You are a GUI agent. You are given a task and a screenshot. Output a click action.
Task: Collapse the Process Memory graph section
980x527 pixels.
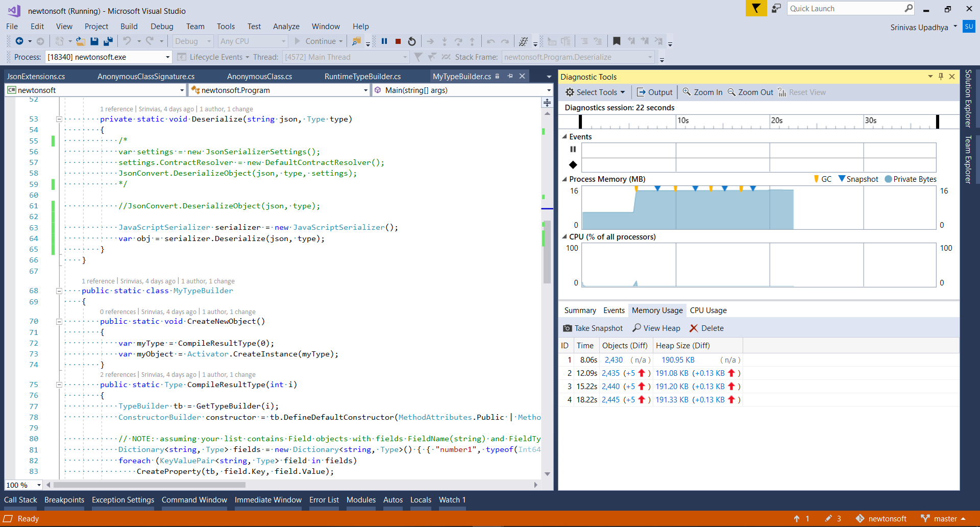(565, 179)
